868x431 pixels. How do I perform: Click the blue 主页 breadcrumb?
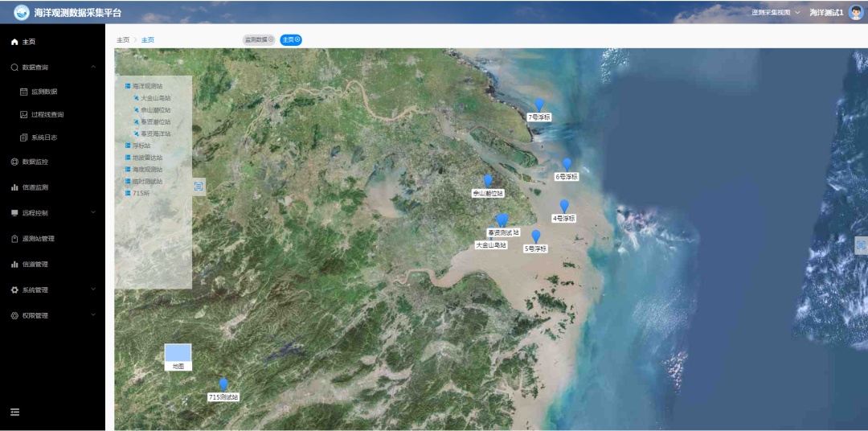point(148,40)
